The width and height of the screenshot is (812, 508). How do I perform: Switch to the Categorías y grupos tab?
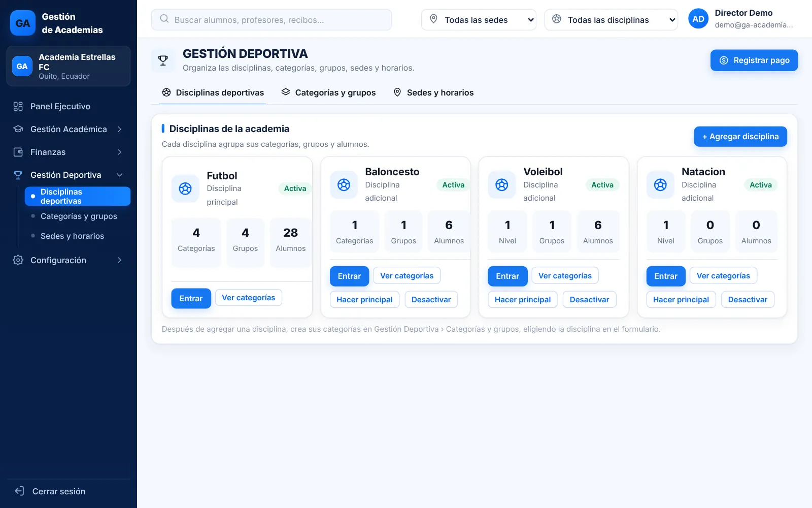click(328, 92)
